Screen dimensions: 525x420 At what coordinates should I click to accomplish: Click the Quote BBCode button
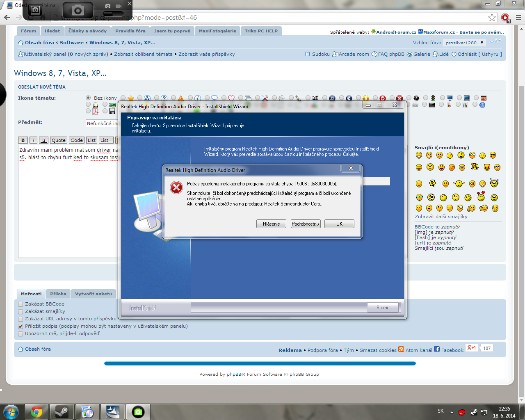tap(59, 140)
